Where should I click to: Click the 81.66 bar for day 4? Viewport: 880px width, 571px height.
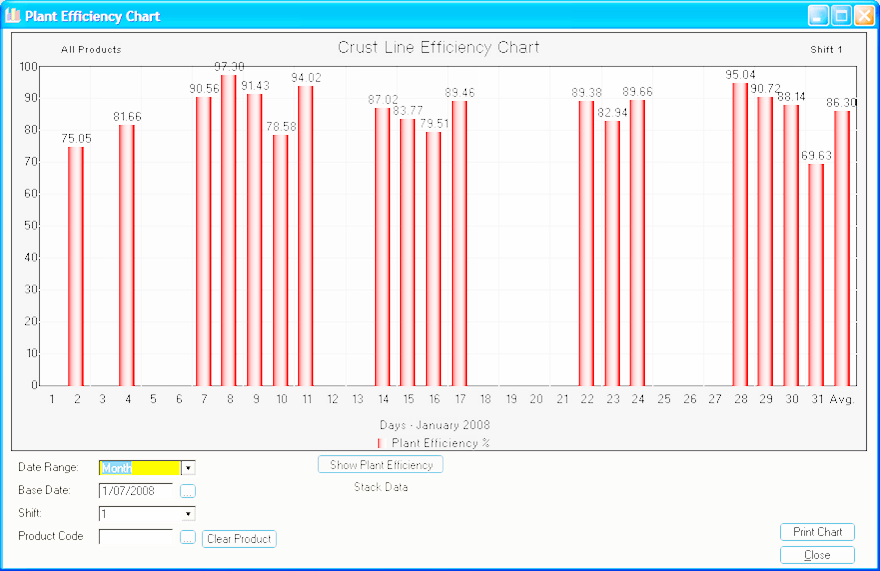pos(127,255)
